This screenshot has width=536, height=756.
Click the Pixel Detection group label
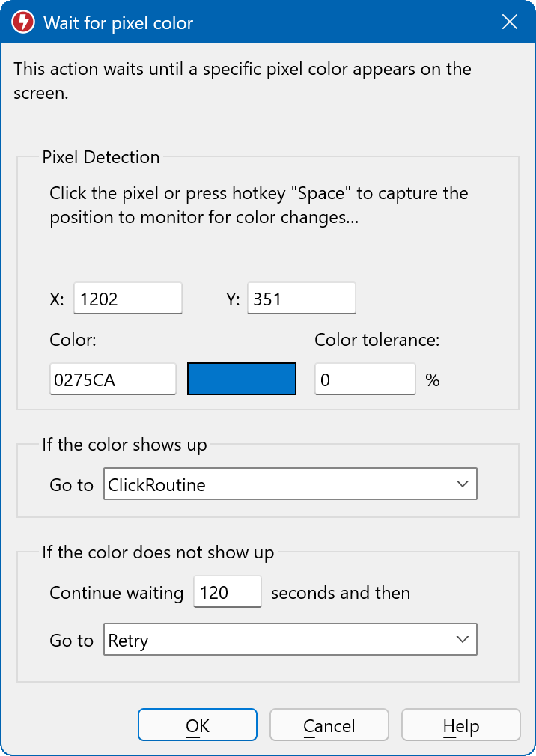[101, 157]
